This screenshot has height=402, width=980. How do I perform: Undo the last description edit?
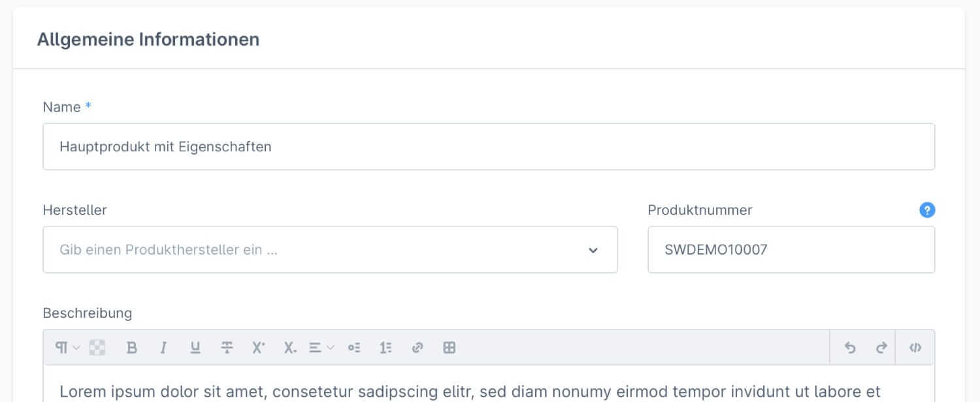pyautogui.click(x=850, y=347)
